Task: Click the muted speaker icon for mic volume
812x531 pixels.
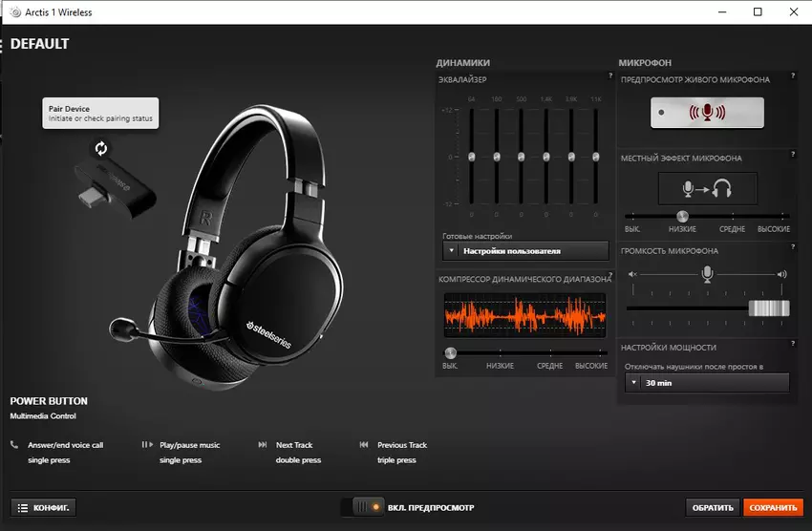Action: coord(631,274)
